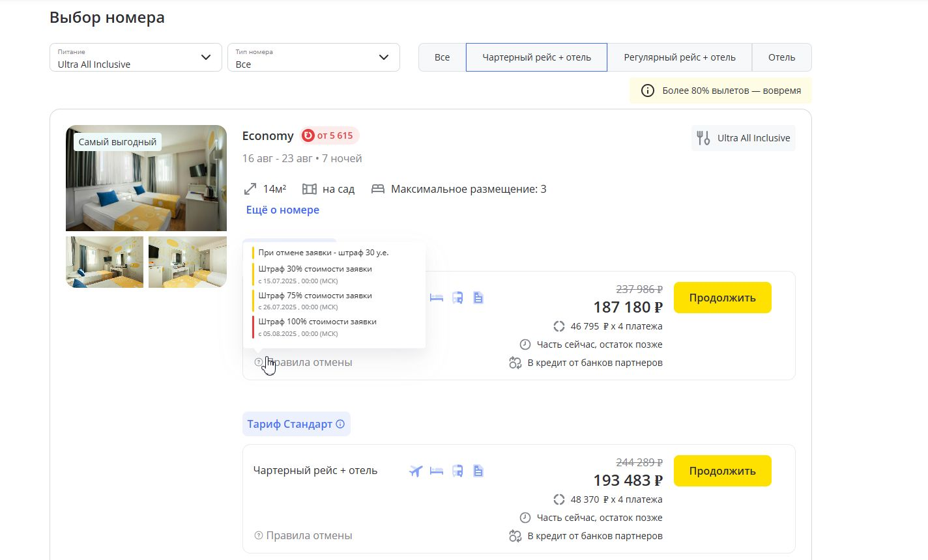
Task: Click the document icon in the 187 180 ₽ offer
Action: (x=478, y=298)
